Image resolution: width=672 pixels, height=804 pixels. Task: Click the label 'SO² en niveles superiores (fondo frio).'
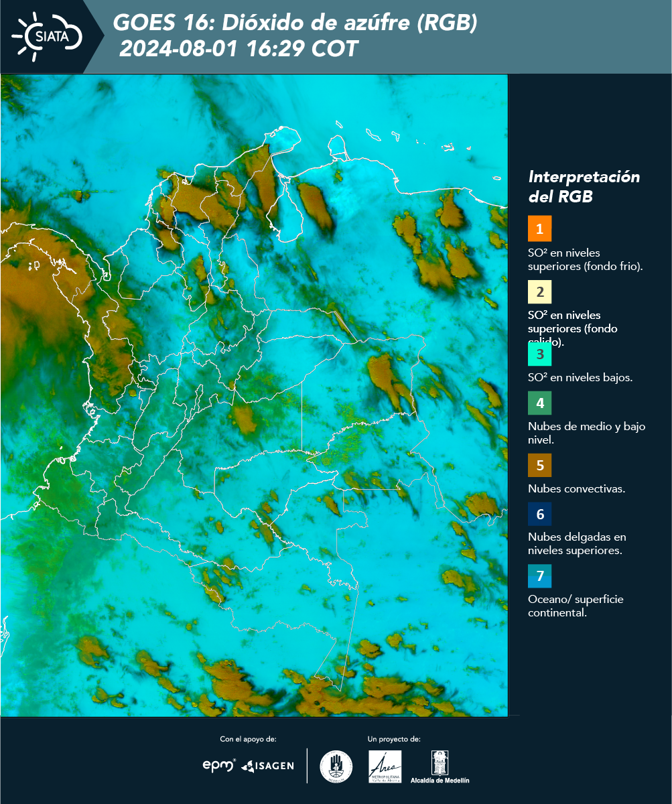pyautogui.click(x=586, y=259)
